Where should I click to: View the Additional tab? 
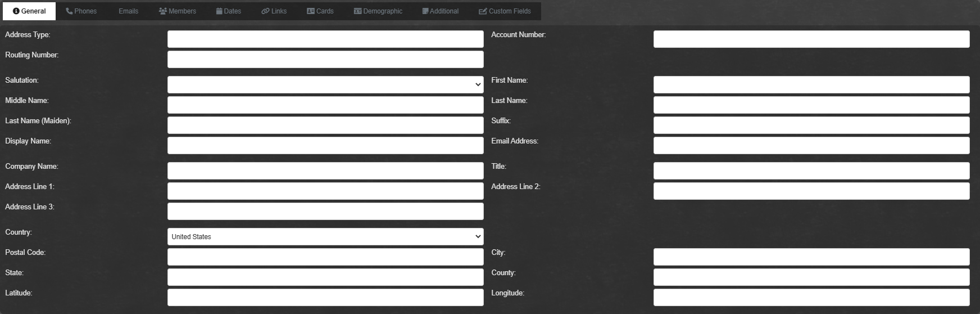click(x=441, y=11)
